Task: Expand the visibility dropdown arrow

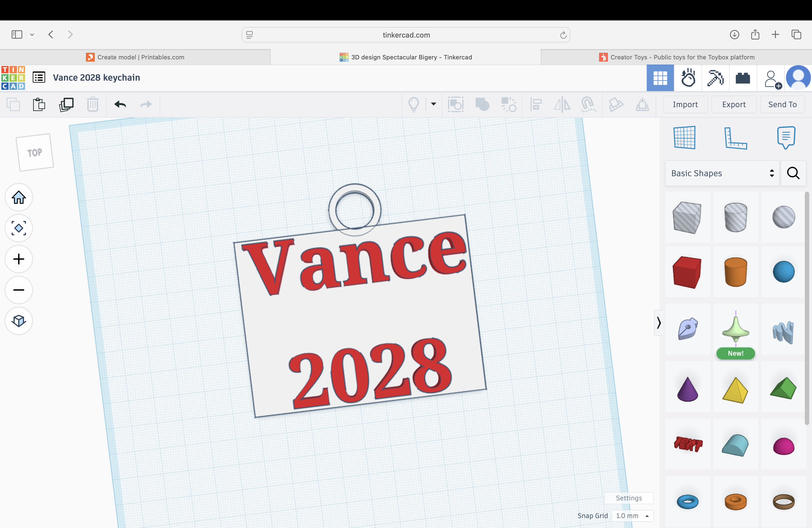Action: [x=434, y=104]
